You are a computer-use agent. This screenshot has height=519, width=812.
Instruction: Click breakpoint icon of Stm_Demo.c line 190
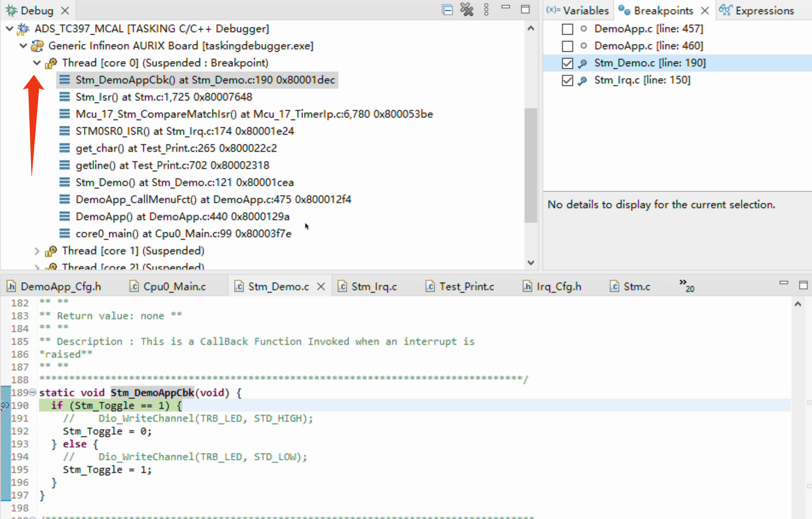[x=583, y=63]
